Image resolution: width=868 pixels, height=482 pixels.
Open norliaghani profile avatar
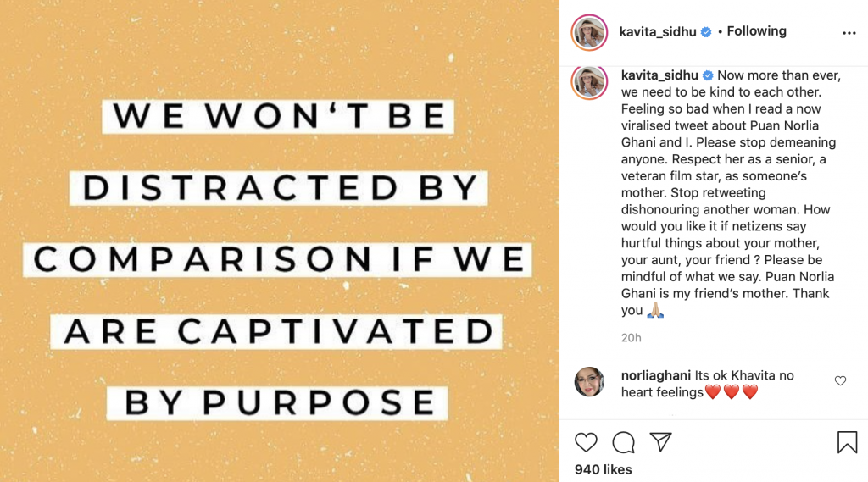tap(589, 382)
